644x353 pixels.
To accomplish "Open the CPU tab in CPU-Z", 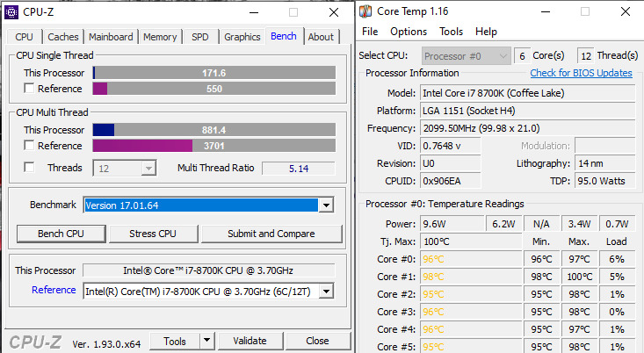I will point(25,37).
